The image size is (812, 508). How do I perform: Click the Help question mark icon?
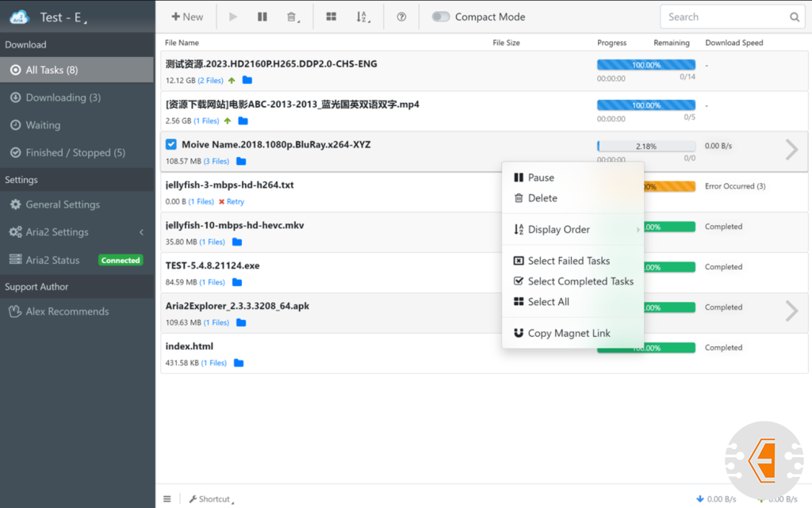401,17
